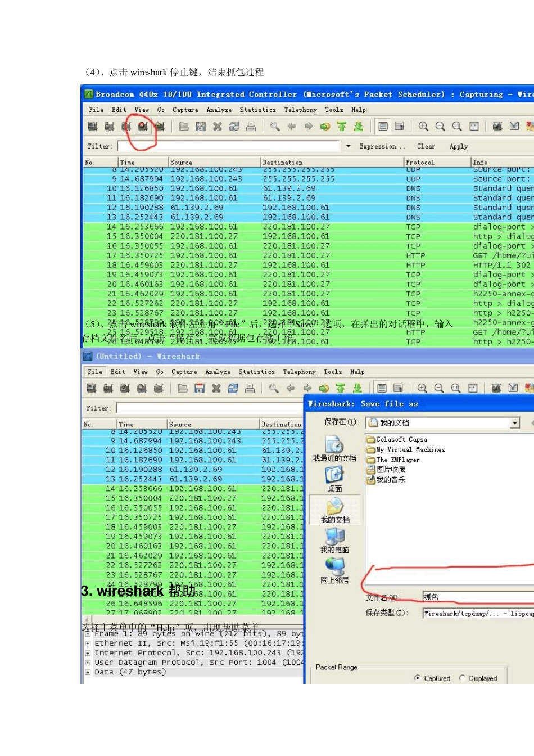Click the stop capture icon in capturing window
Viewport: 534px width, 756px height.
tap(143, 127)
